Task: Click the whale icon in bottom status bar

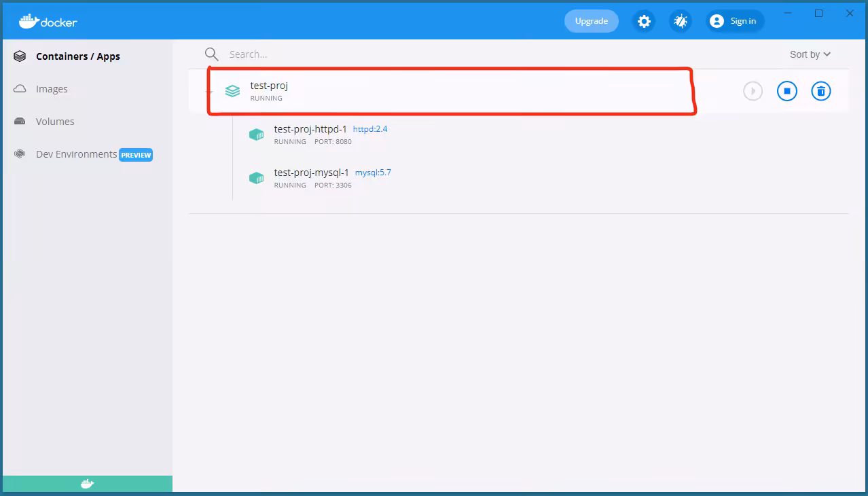Action: tap(88, 484)
